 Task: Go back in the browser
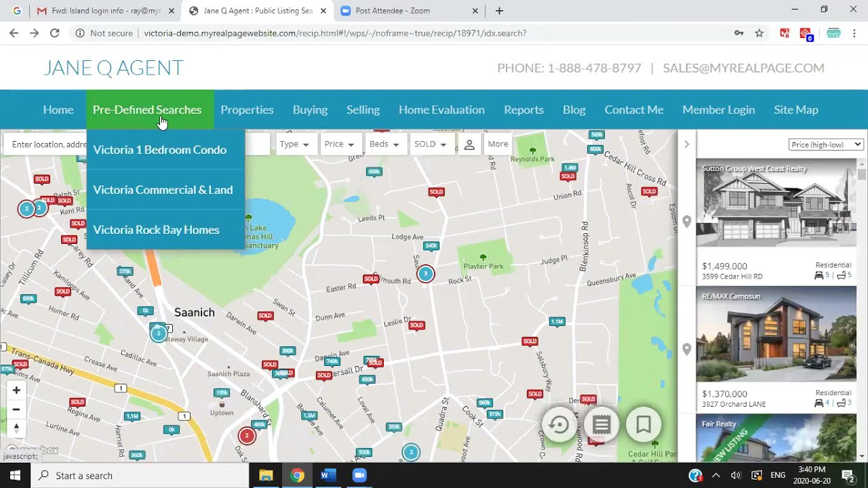(x=14, y=33)
